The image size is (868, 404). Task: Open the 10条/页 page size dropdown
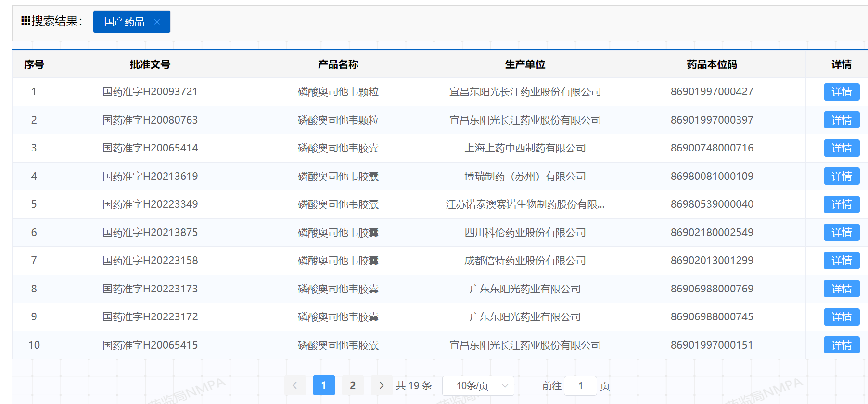pos(478,386)
